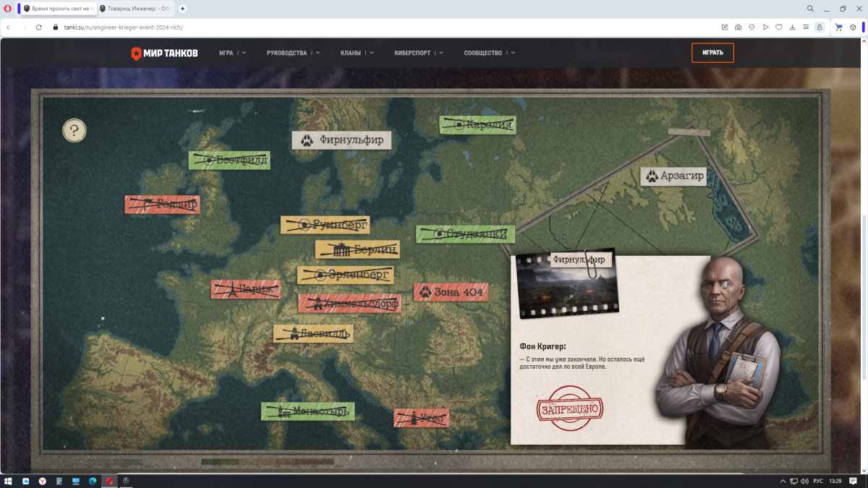This screenshot has height=488, width=868.
Task: Select the Арзагир map label
Action: coord(673,176)
